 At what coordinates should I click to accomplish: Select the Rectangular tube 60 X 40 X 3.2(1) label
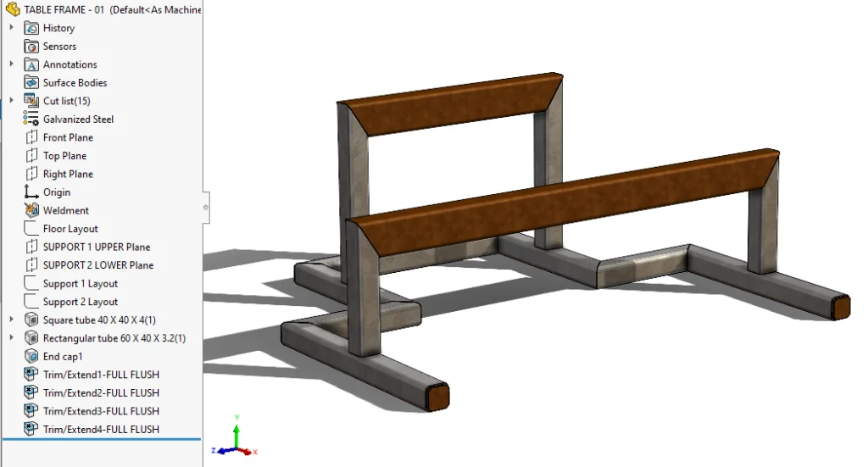click(114, 338)
